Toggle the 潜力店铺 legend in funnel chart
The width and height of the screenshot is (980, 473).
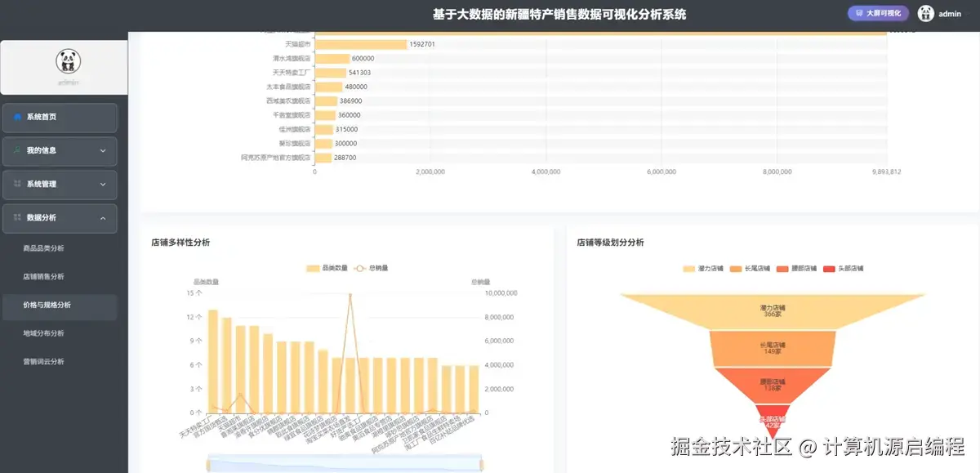pos(703,269)
